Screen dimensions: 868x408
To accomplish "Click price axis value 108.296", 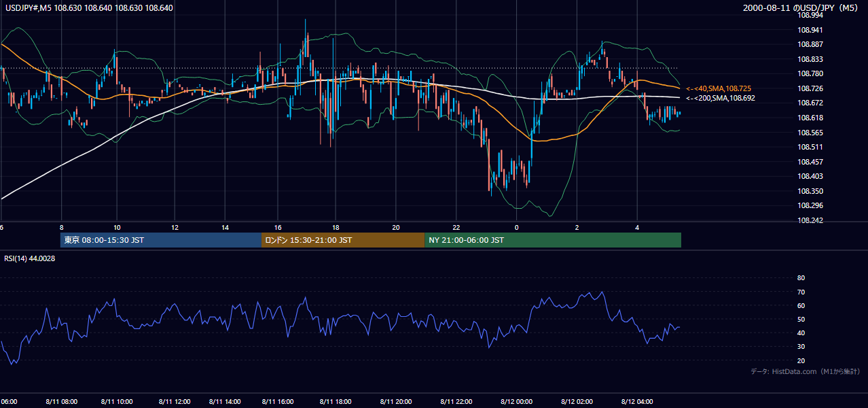I will coord(810,205).
